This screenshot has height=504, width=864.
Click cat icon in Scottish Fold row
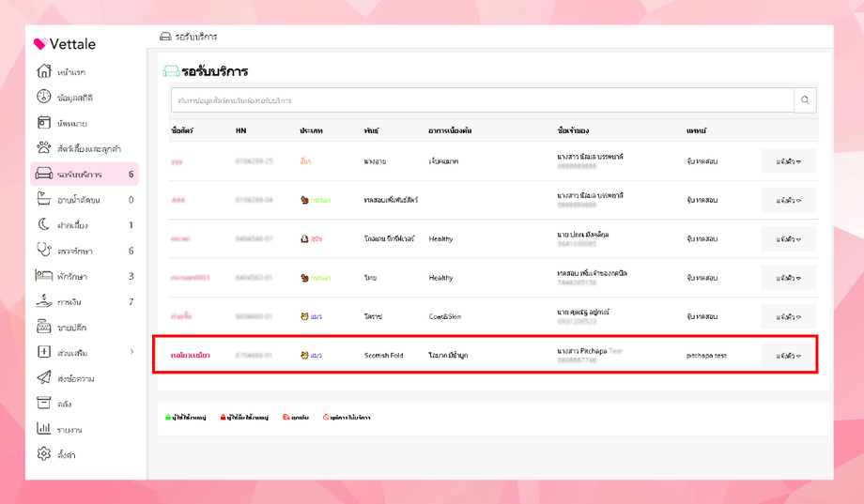tap(304, 356)
